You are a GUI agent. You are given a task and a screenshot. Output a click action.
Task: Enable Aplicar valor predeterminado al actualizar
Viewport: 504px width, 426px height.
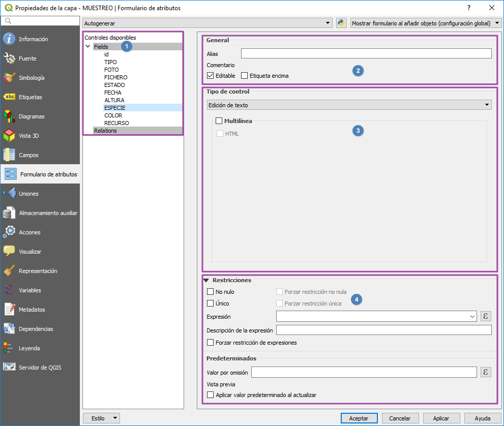point(210,395)
